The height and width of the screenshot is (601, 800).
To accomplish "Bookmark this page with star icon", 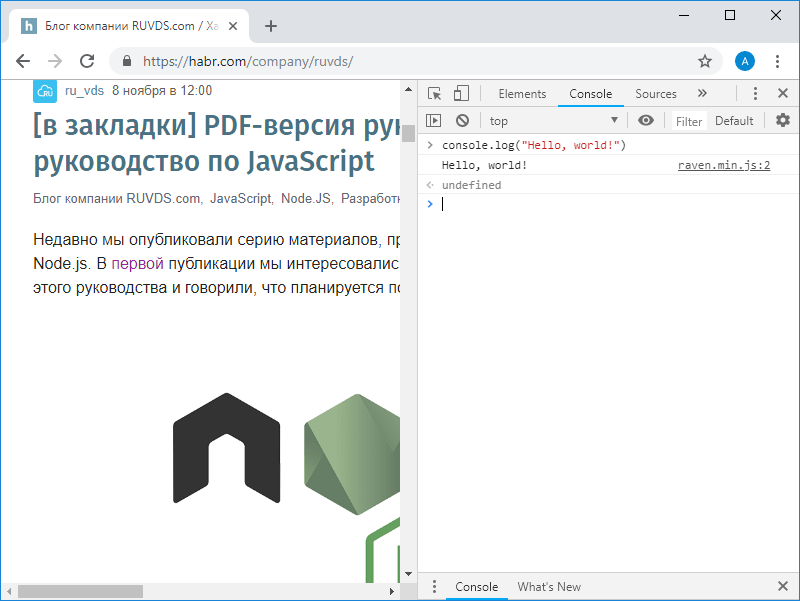I will (705, 61).
